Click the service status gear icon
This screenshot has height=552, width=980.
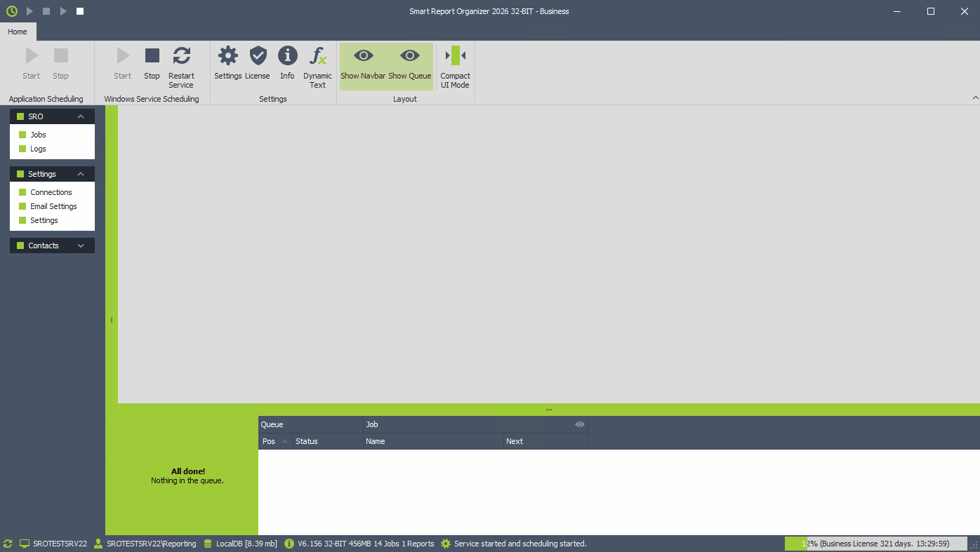(x=446, y=544)
